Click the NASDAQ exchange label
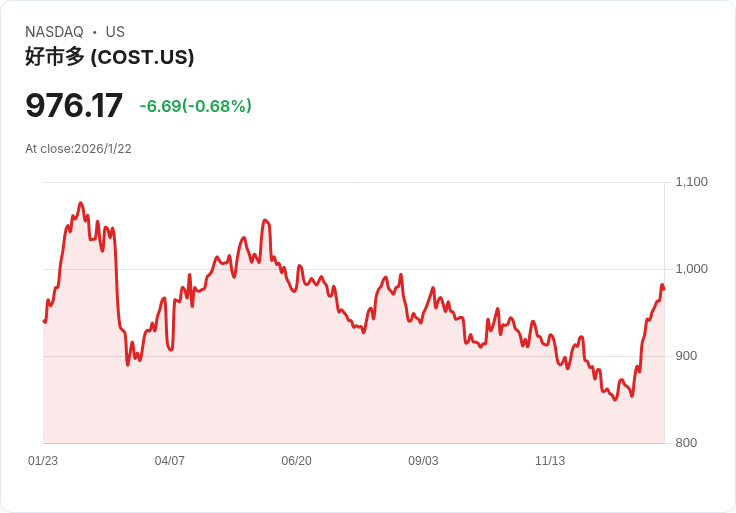Screen dimensions: 736x513 pos(54,32)
